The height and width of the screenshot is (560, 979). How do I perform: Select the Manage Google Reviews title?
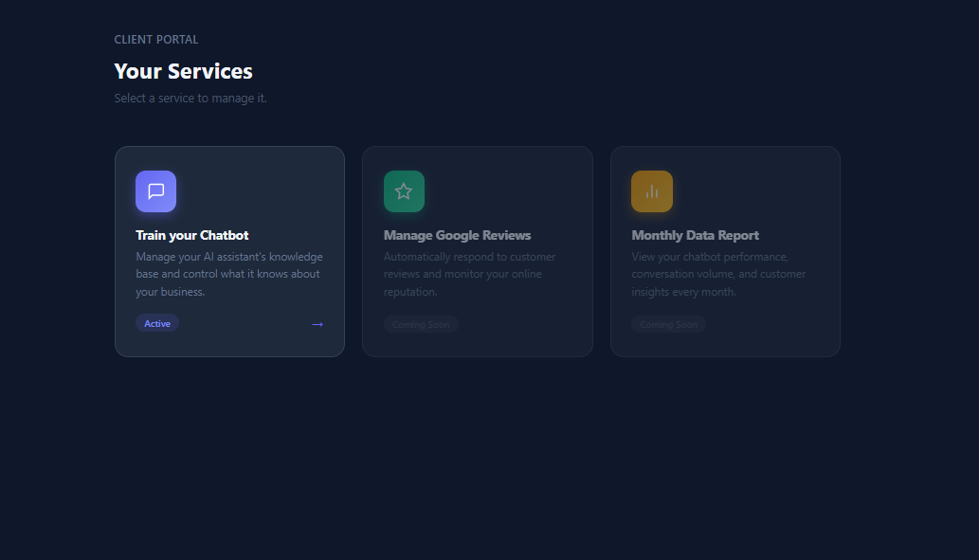(x=457, y=235)
